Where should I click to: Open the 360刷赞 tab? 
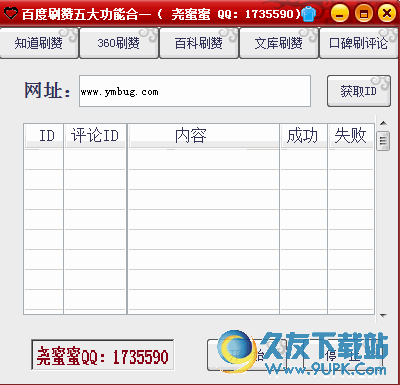[x=119, y=43]
